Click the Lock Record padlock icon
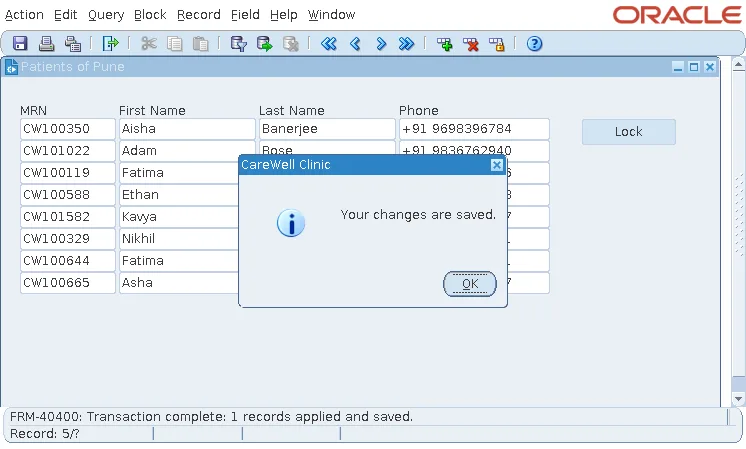 pyautogui.click(x=496, y=44)
